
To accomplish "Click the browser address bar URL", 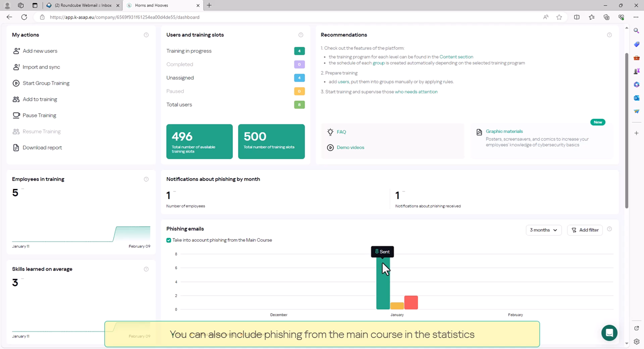I will (125, 17).
